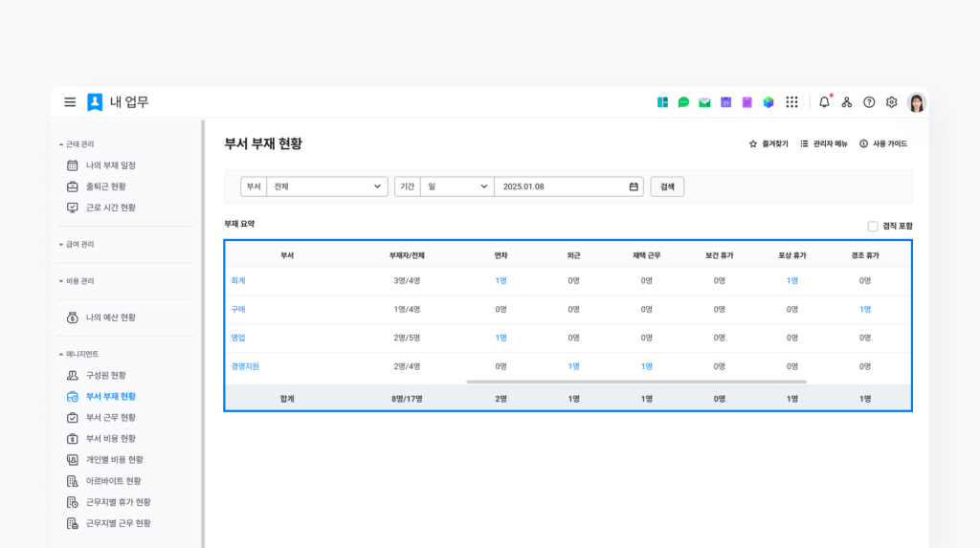Go to 근무지별 근무 현황 in sidebar

(118, 523)
